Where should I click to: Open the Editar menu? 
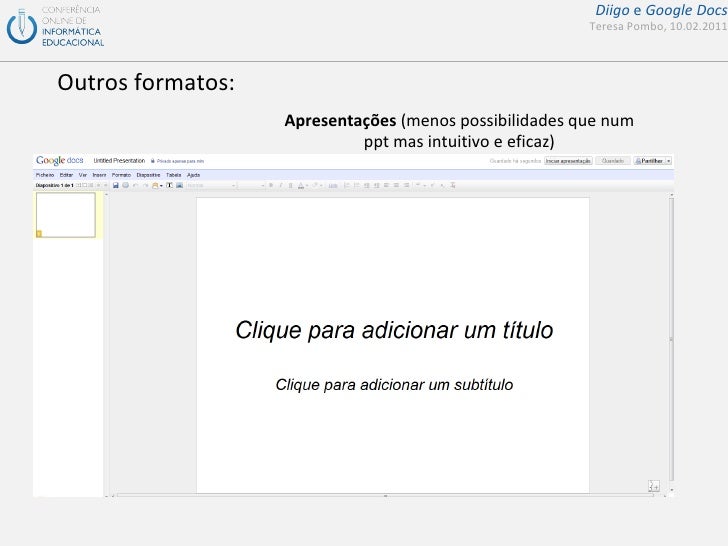(x=66, y=175)
